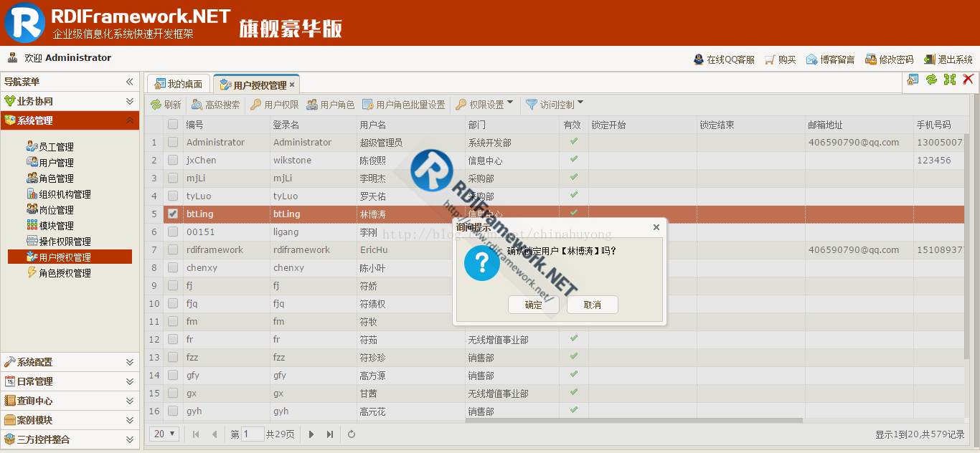The height and width of the screenshot is (453, 980).
Task: Click the page number input field
Action: 253,434
